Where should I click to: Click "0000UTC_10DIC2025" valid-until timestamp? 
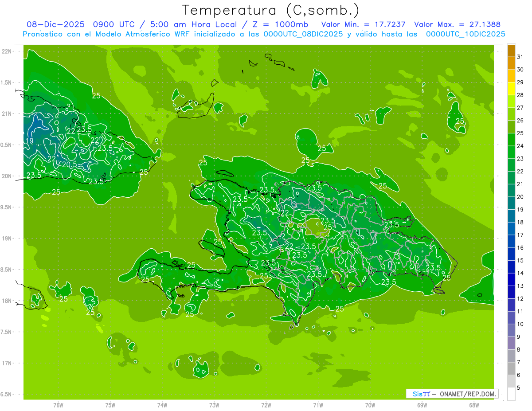465,34
